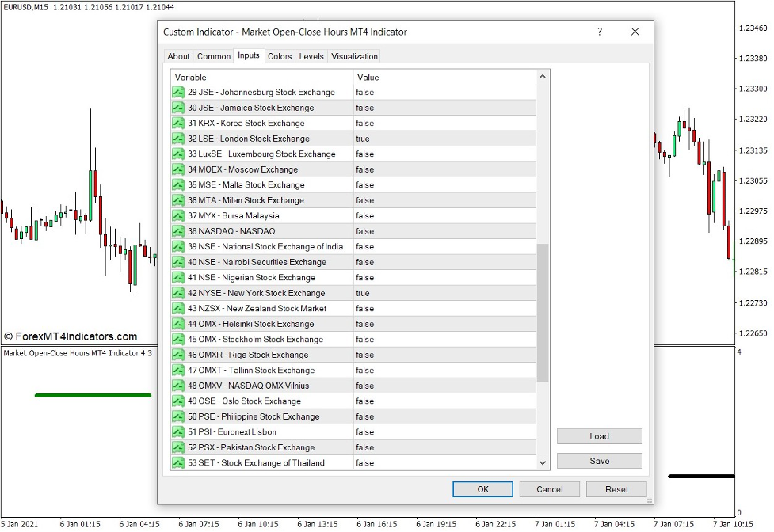Click the icon beside 33 LuxSE Luxembourg row
The image size is (774, 532).
point(178,154)
